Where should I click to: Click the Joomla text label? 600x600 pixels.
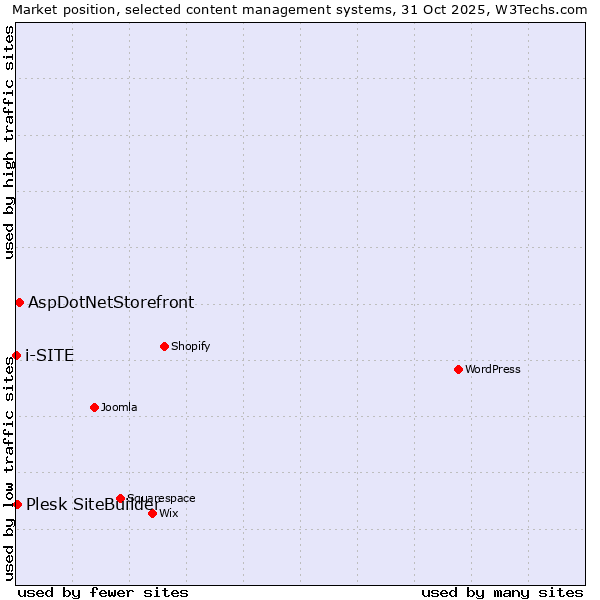[x=119, y=407]
